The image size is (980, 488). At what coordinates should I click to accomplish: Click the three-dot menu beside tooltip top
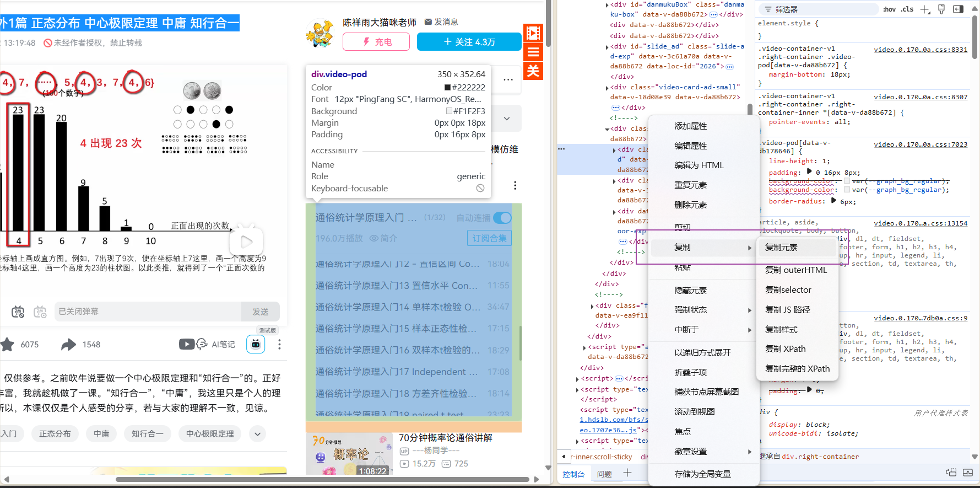tap(508, 80)
